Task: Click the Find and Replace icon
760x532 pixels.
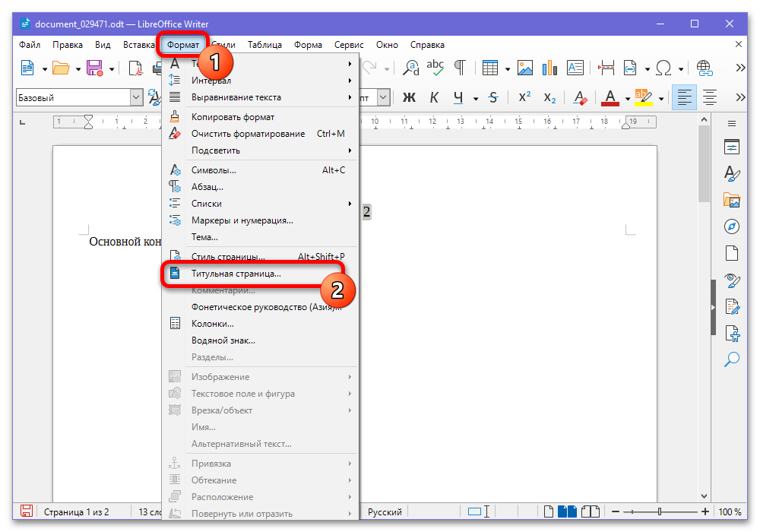Action: tap(411, 68)
